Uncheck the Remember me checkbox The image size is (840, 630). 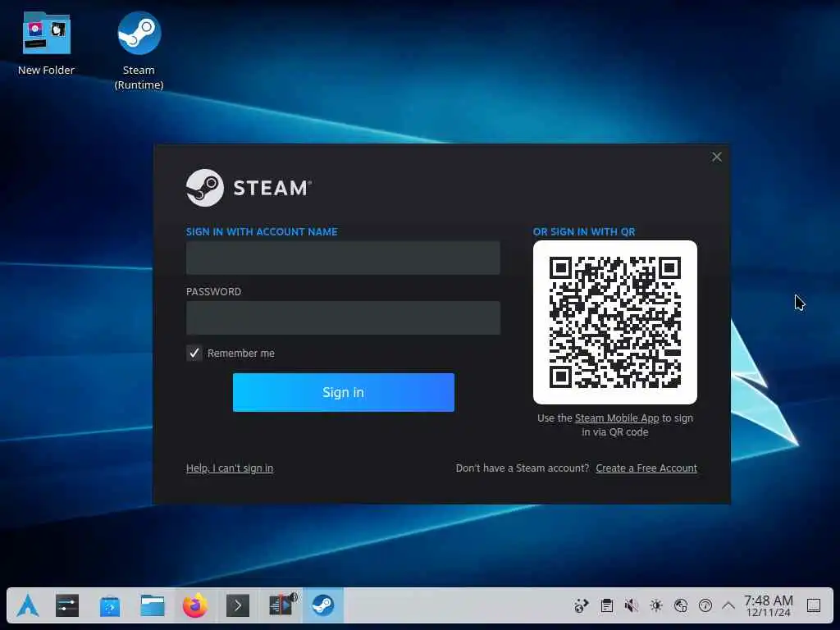click(x=194, y=353)
